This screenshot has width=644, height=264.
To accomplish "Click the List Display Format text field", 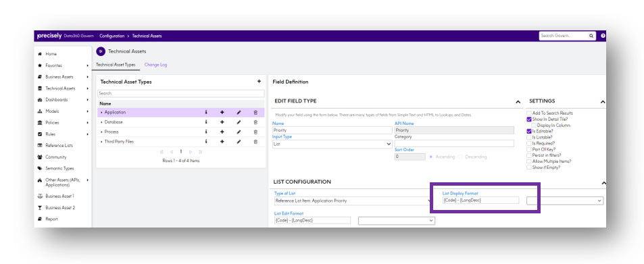I will click(480, 201).
